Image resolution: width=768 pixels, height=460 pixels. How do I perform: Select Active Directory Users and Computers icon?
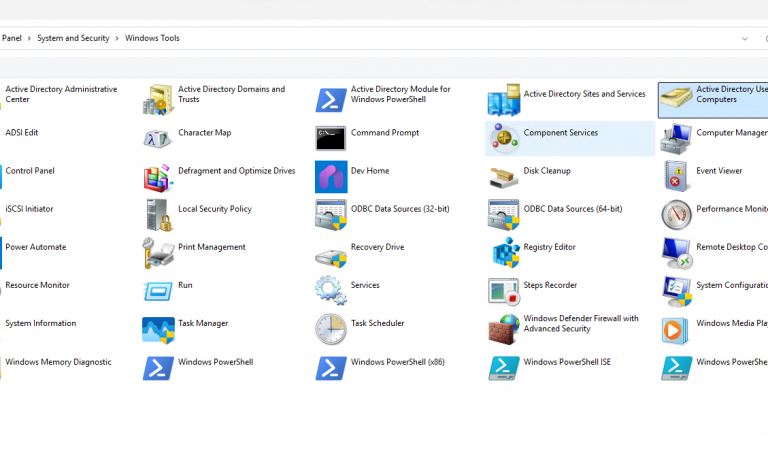point(676,99)
